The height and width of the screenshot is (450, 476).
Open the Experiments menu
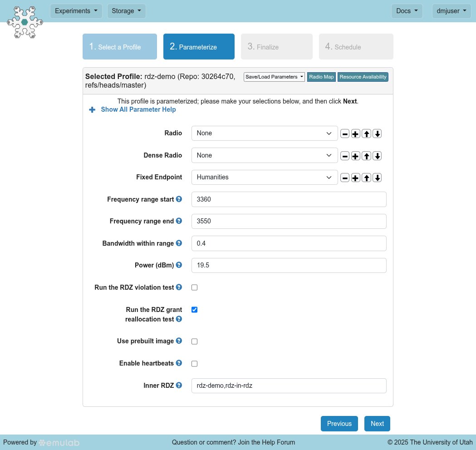point(76,11)
